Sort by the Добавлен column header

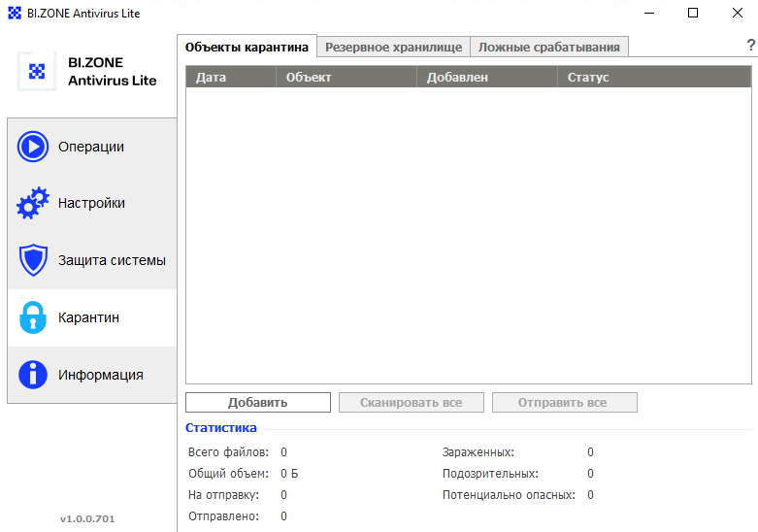coord(487,78)
